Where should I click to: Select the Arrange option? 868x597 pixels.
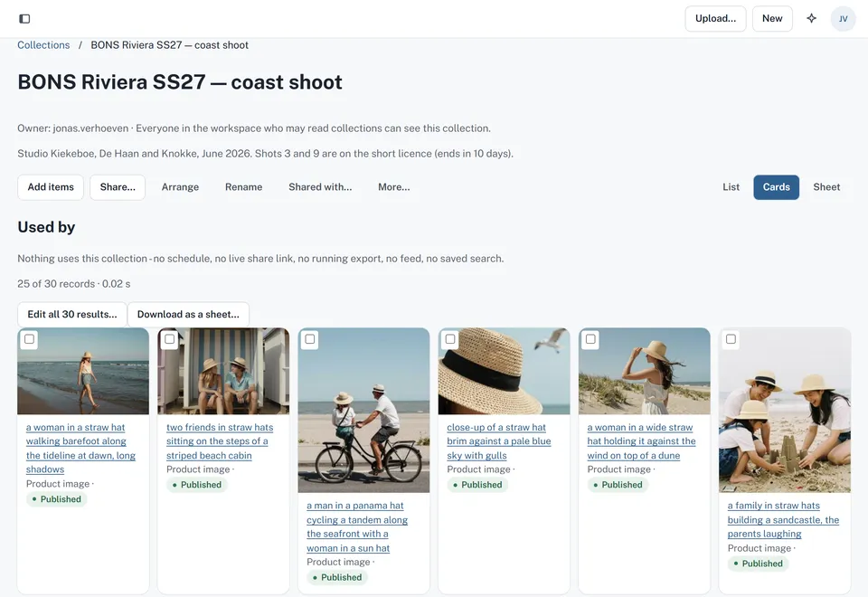coord(180,187)
